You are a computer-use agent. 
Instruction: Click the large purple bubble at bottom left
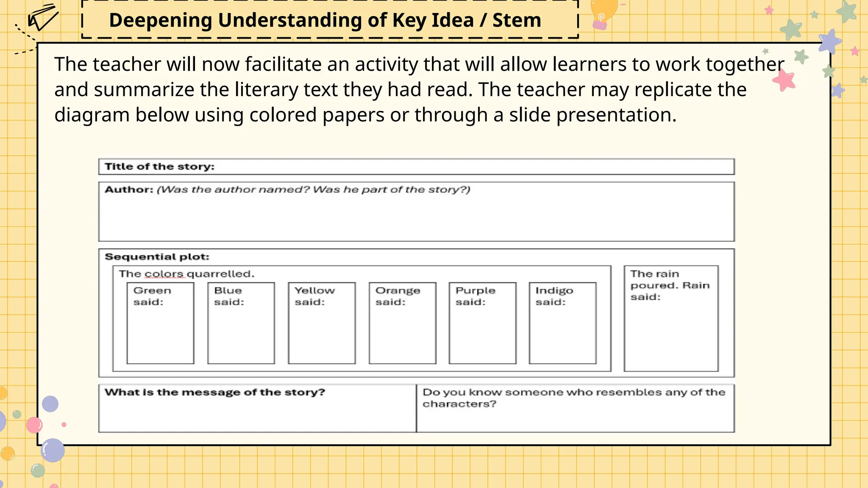point(53,450)
